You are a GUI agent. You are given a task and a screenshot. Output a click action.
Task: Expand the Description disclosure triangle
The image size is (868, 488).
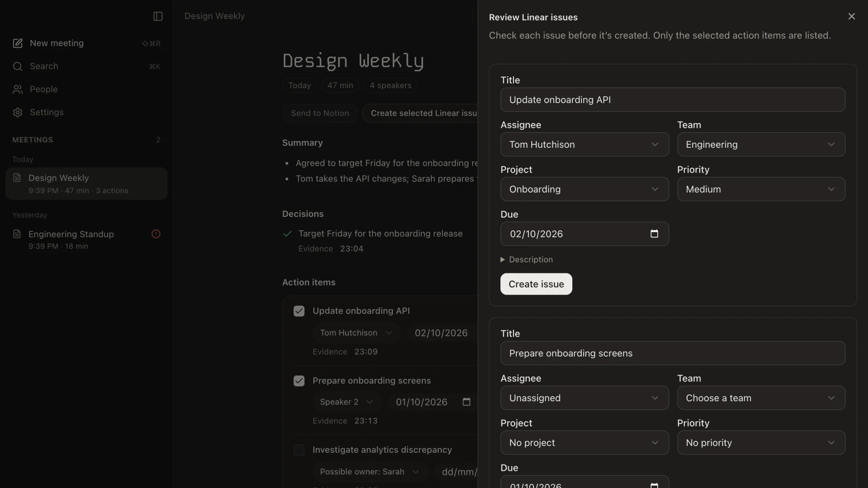[x=503, y=260]
